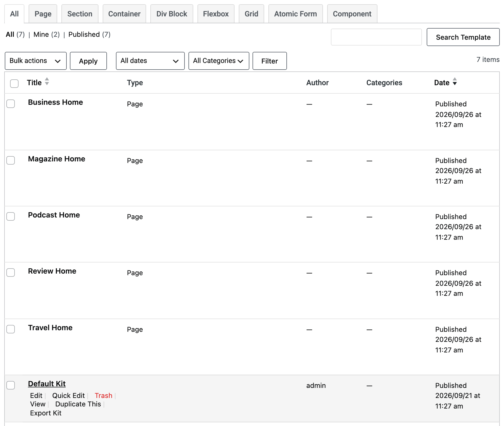Tick the Business Home row checkbox
Image resolution: width=504 pixels, height=426 pixels.
(x=11, y=104)
